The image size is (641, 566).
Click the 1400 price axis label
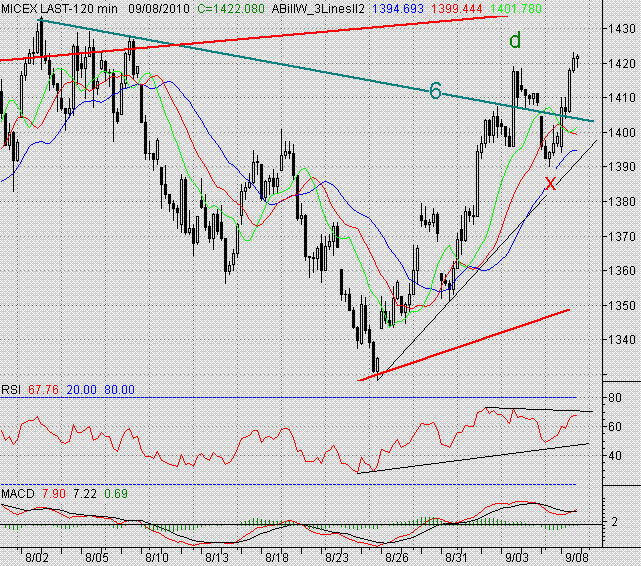621,132
